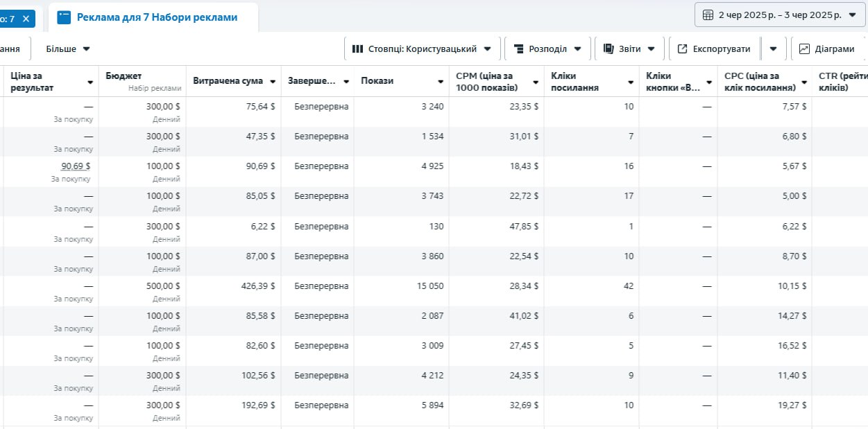This screenshot has width=868, height=429.
Task: Select the CPM value 23,35 $
Action: point(524,106)
